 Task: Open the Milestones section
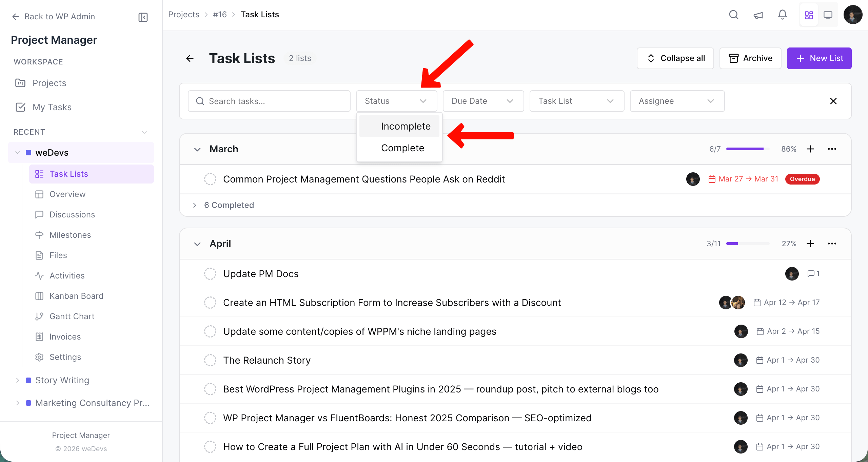70,235
